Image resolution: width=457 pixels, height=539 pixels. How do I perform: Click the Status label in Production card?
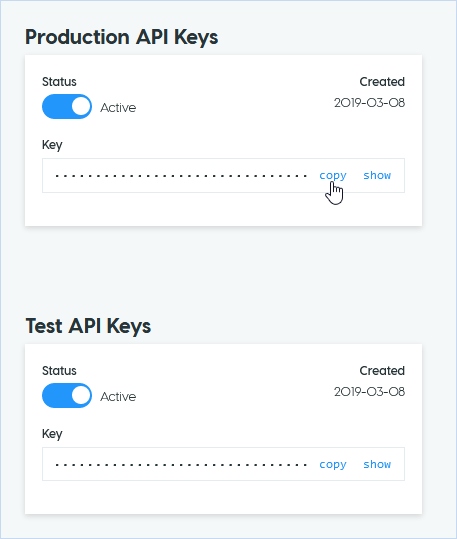point(59,82)
